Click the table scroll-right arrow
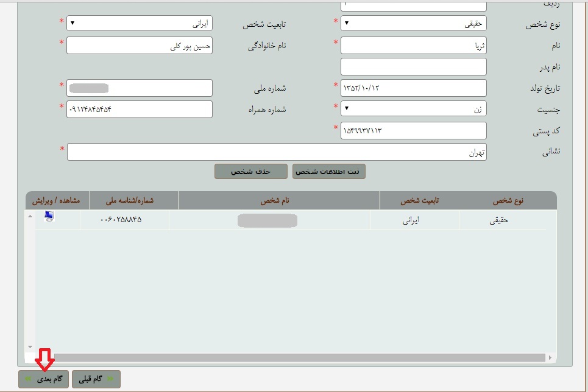The image size is (588, 392). (550, 357)
